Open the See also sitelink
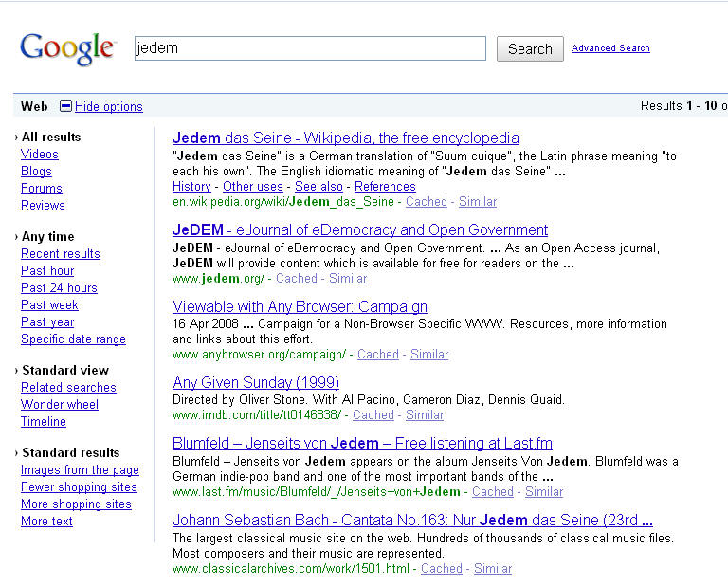Screen dimensions: 728x587 coord(318,187)
